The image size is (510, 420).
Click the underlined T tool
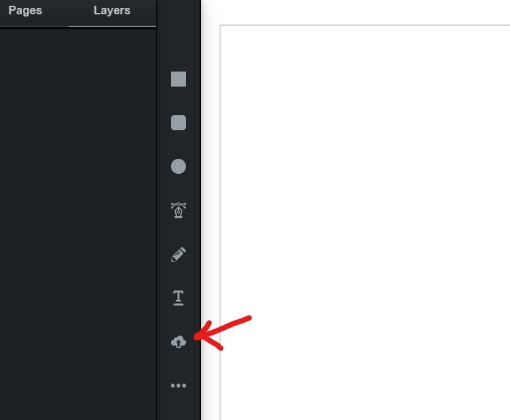[178, 298]
